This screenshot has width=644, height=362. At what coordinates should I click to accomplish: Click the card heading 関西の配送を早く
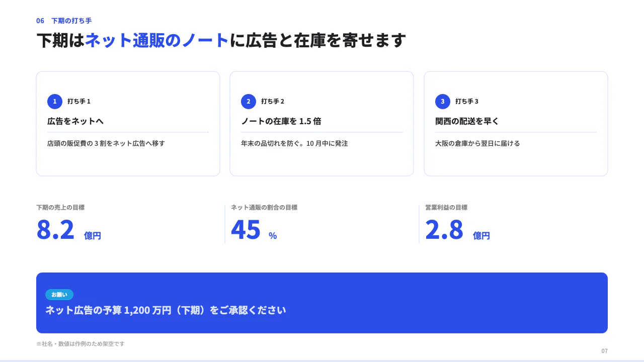(467, 121)
